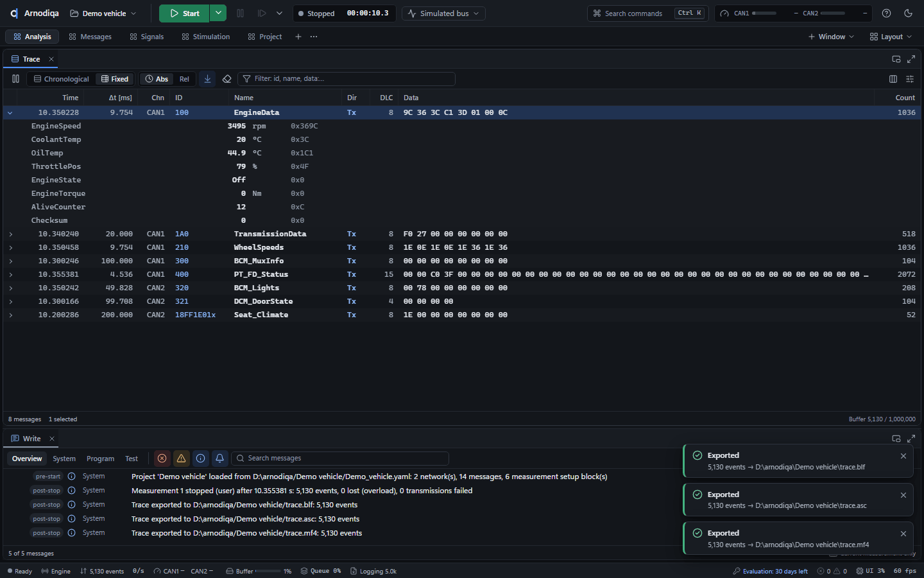The height and width of the screenshot is (578, 924).
Task: Click the disabled pause measurement icon in the top bar
Action: (x=241, y=13)
